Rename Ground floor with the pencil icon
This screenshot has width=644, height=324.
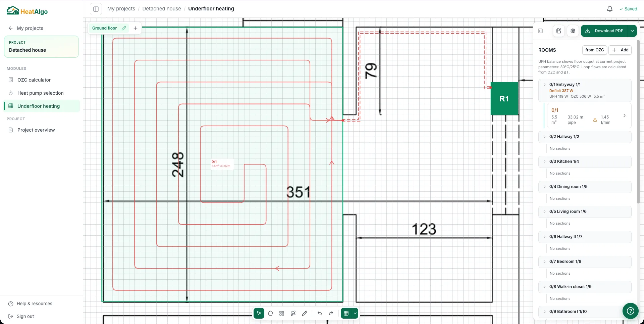point(124,28)
